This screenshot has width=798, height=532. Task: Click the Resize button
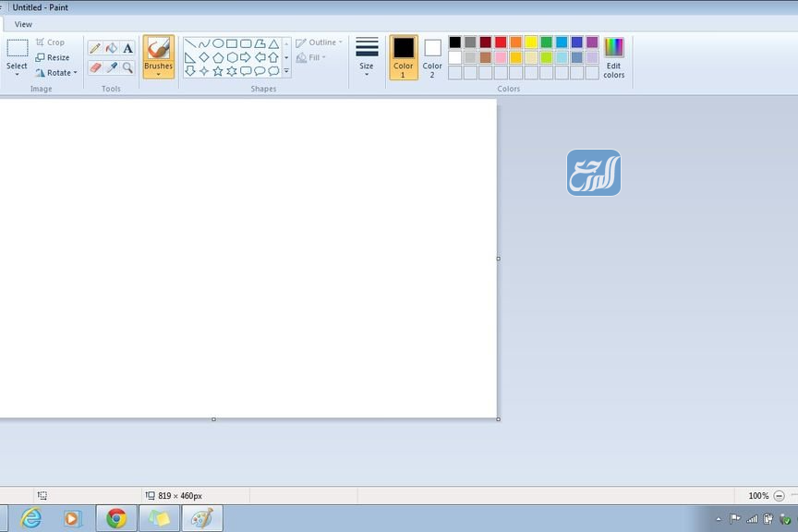53,57
